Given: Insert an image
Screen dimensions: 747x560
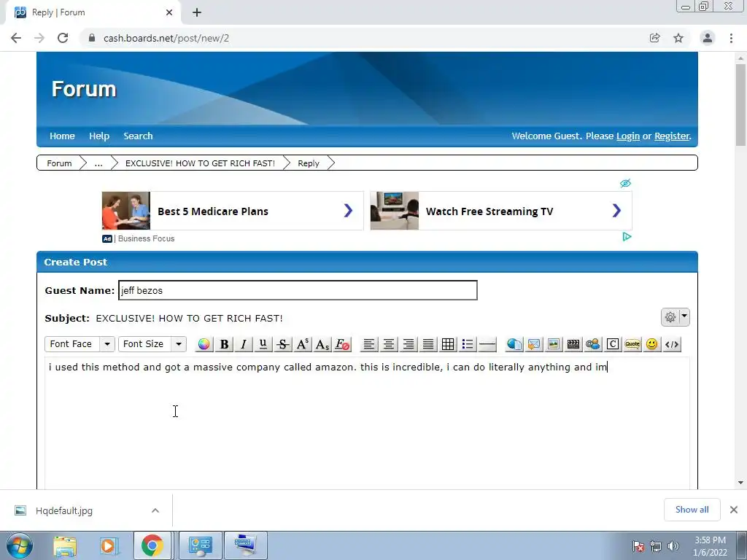Looking at the screenshot, I should 554,344.
